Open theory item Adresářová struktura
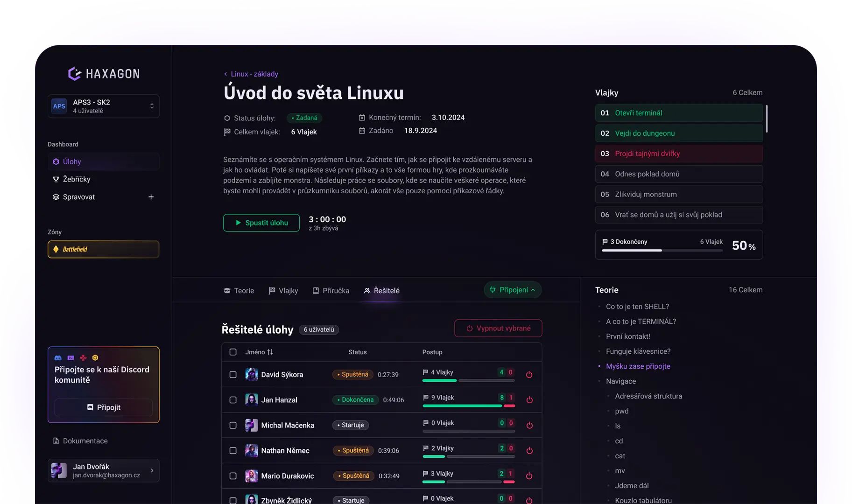Image resolution: width=852 pixels, height=504 pixels. pyautogui.click(x=648, y=396)
